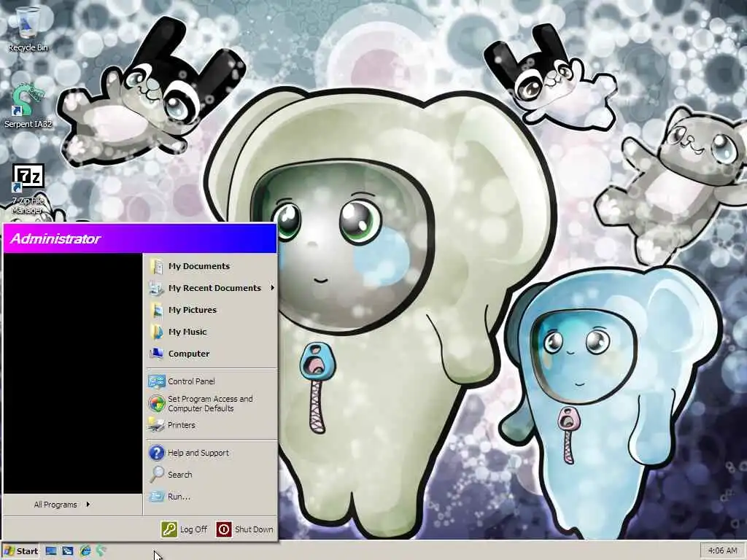The image size is (747, 560).
Task: Open My Pictures from the Start menu
Action: click(211, 310)
